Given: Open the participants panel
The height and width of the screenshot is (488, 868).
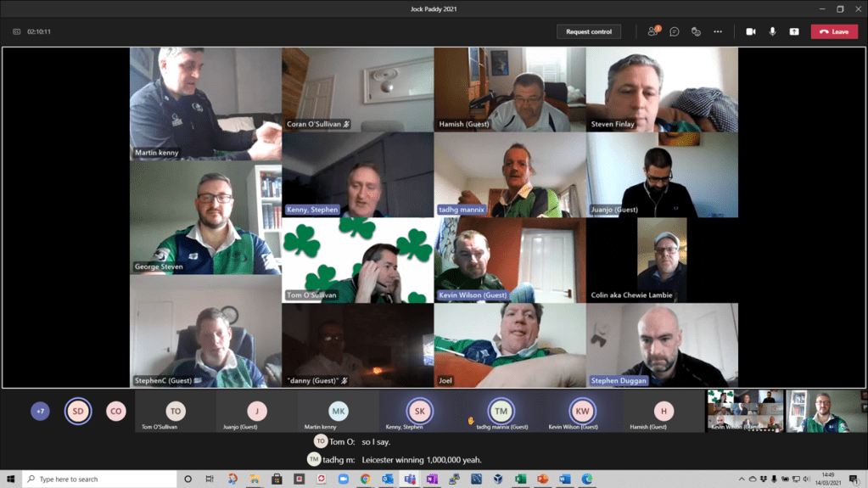Looking at the screenshot, I should point(652,31).
